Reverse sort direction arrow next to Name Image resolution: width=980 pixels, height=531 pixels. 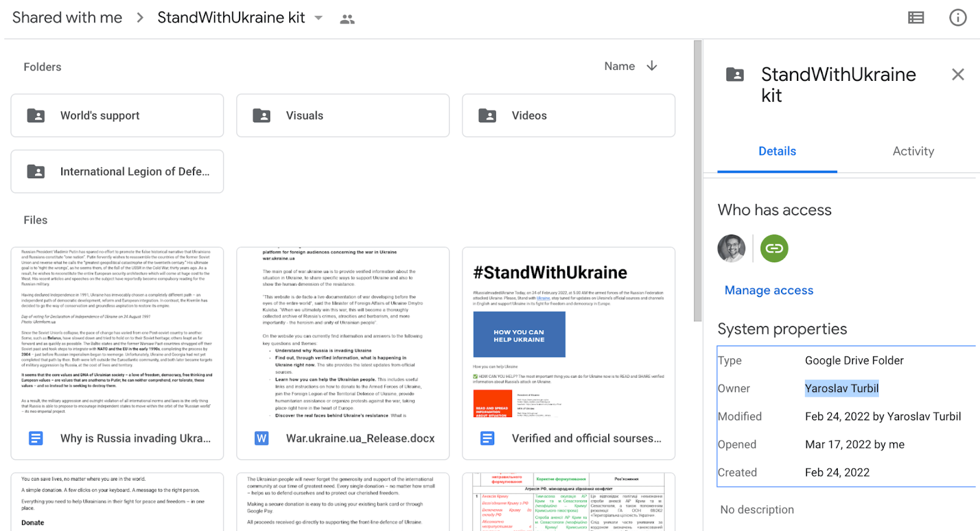pos(652,66)
